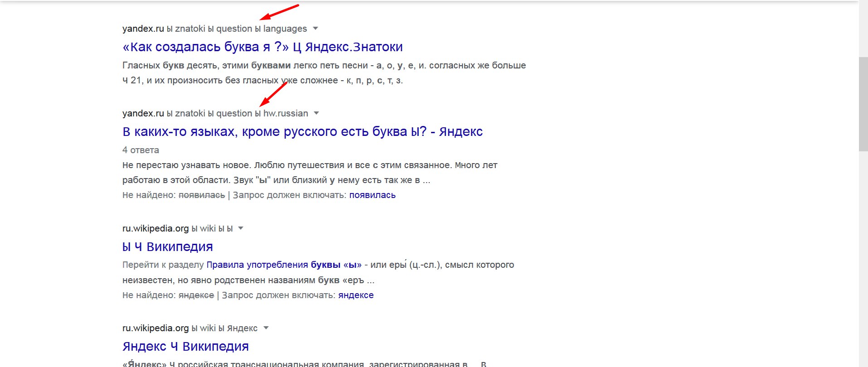Open dropdown arrow next to 'hw.russian' breadcrumb
This screenshot has height=367, width=868.
point(316,113)
